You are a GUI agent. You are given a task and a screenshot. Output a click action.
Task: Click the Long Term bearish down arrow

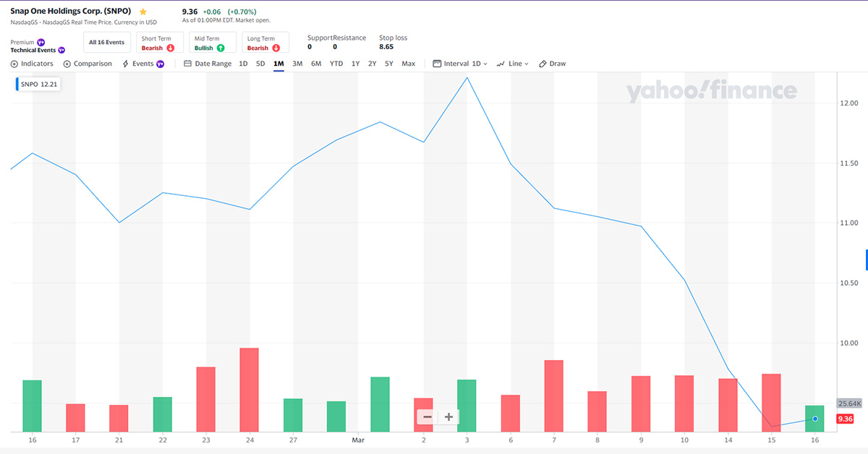tap(276, 48)
